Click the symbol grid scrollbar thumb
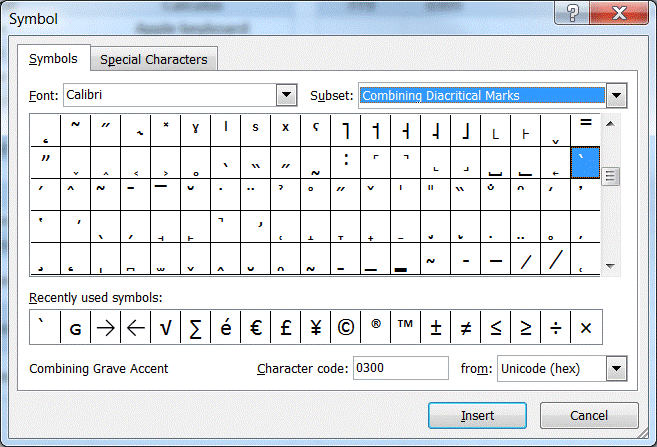This screenshot has height=447, width=657. point(609,176)
